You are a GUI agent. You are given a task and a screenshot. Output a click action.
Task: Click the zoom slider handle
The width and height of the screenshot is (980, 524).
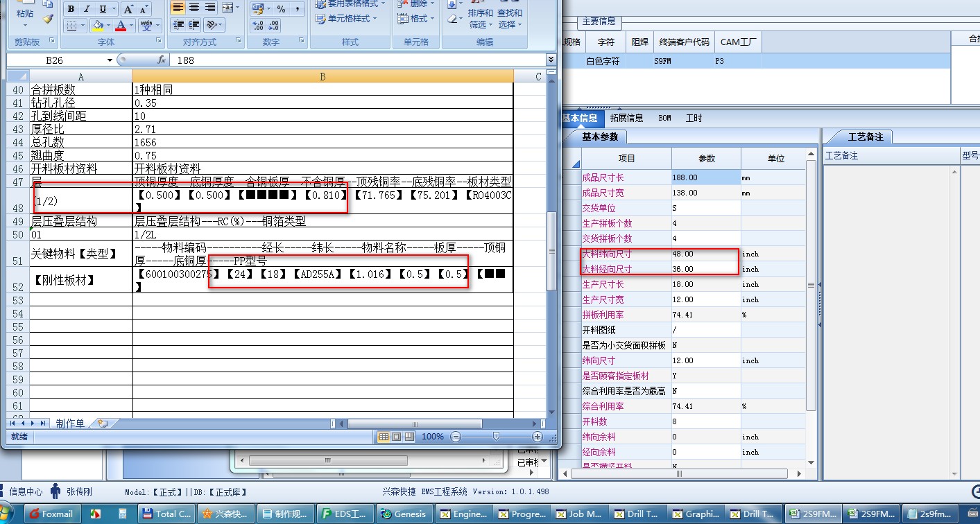496,437
